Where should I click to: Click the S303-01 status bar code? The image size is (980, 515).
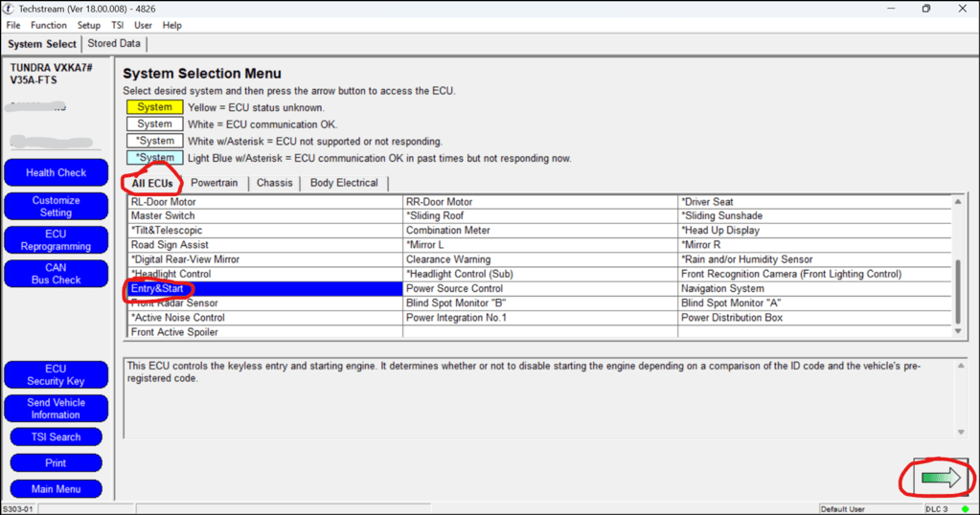point(17,509)
